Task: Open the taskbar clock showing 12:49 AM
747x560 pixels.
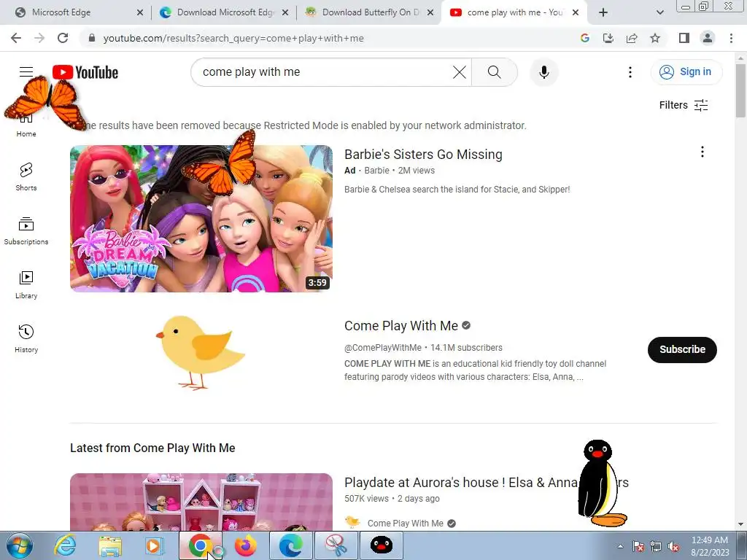Action: (710, 546)
